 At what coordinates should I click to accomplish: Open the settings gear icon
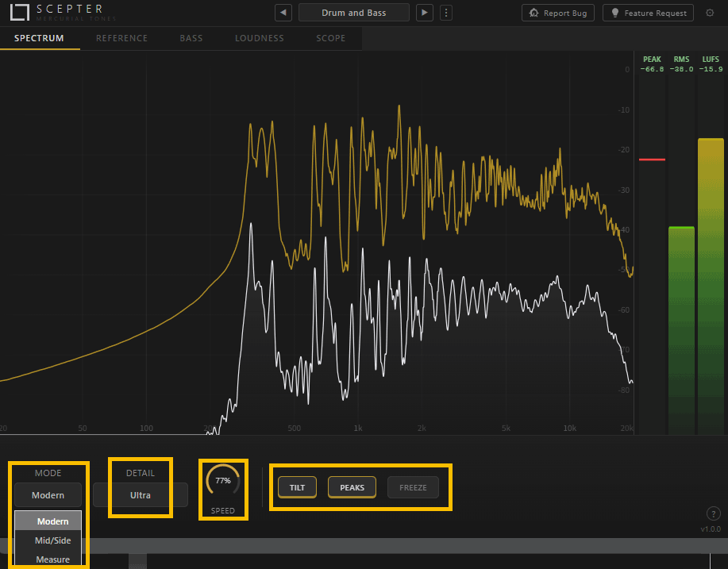710,13
